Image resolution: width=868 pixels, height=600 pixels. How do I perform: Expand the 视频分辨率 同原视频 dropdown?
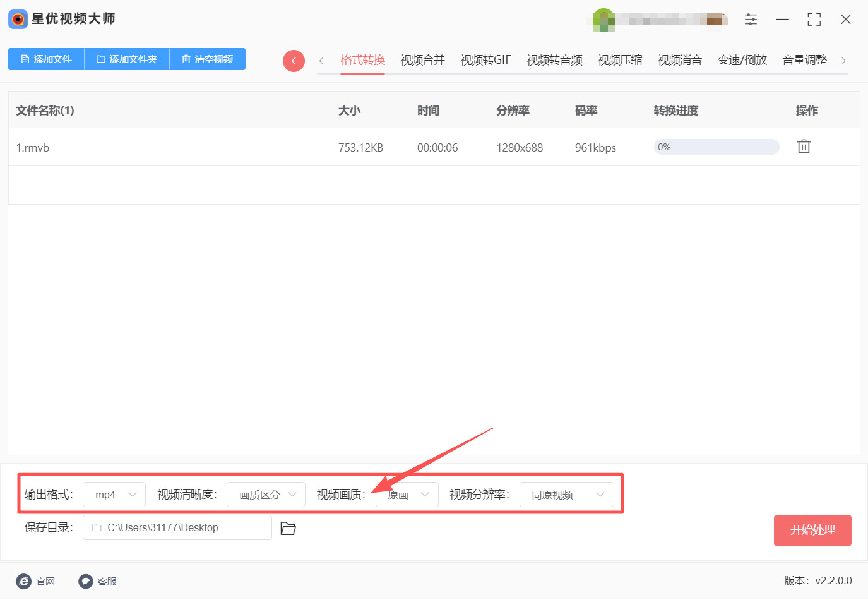tap(566, 495)
